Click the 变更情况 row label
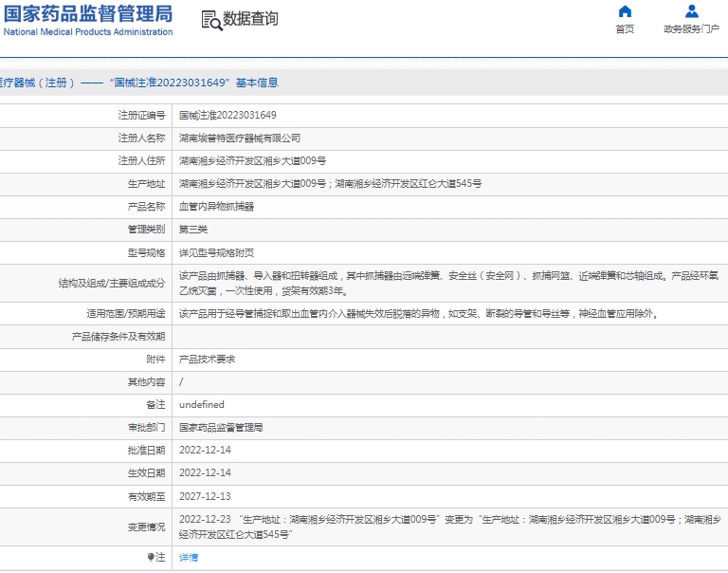 click(146, 527)
